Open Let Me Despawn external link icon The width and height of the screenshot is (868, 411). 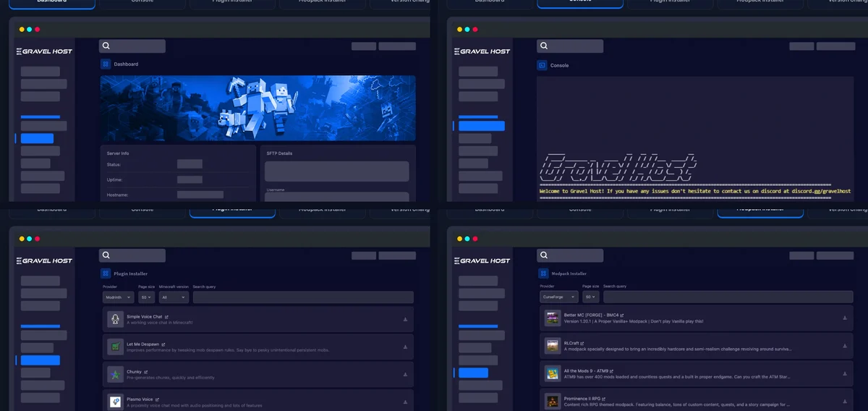tap(163, 344)
